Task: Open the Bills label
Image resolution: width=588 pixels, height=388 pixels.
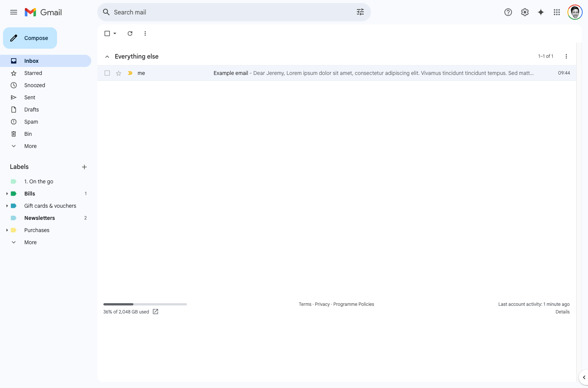Action: click(46, 194)
